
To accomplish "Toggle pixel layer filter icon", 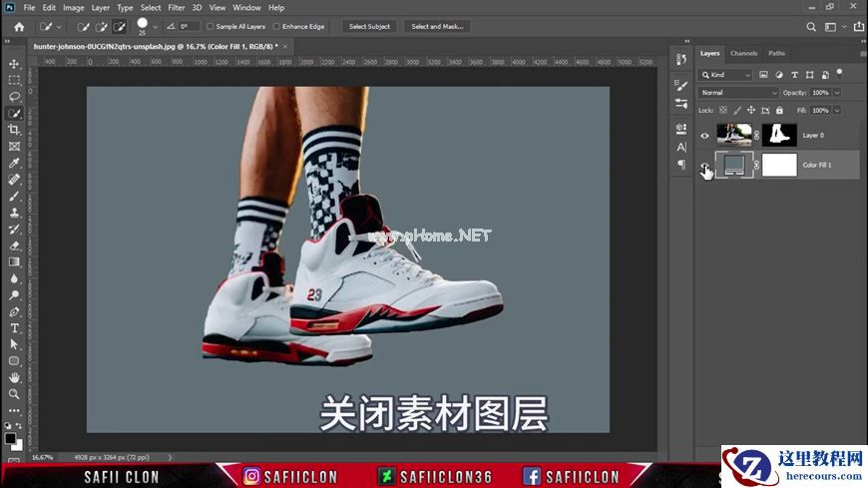I will pyautogui.click(x=763, y=75).
